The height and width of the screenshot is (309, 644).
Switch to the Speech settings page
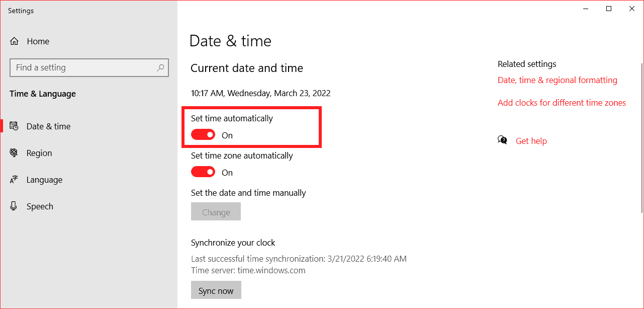pyautogui.click(x=40, y=206)
